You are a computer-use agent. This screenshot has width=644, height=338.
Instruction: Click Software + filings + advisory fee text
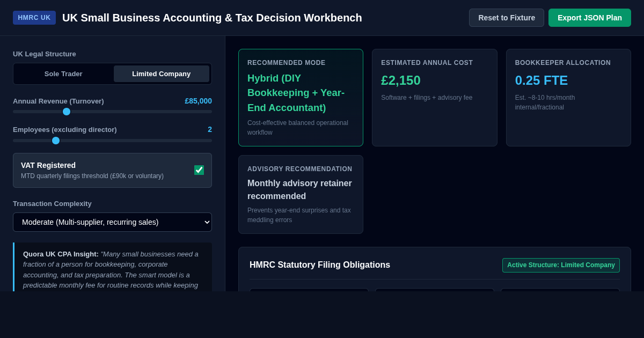tap(427, 98)
